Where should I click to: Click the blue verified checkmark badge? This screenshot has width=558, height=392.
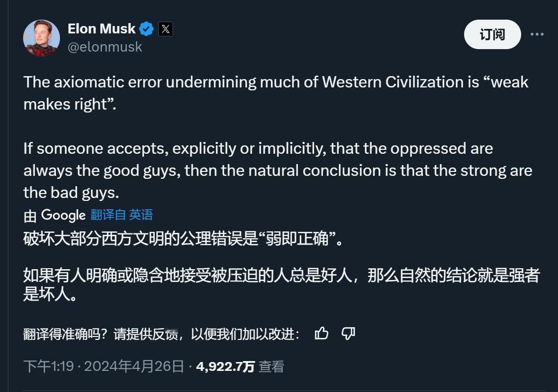[x=147, y=29]
